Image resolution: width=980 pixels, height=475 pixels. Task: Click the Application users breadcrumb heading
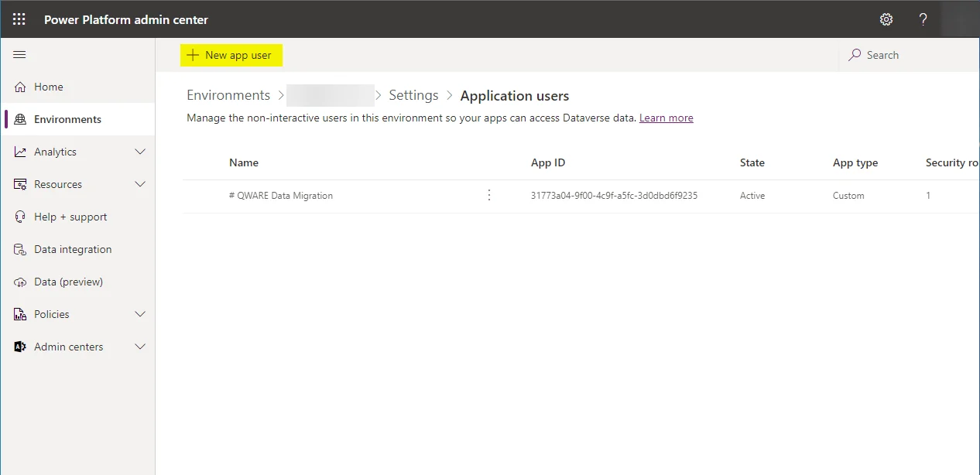click(x=515, y=96)
